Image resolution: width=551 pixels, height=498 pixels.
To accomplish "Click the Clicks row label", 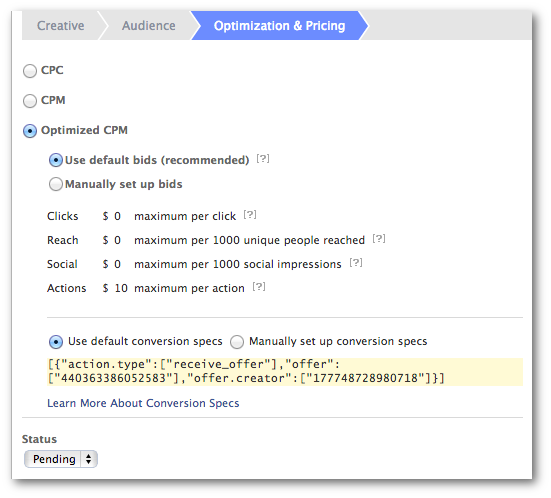I will 63,216.
